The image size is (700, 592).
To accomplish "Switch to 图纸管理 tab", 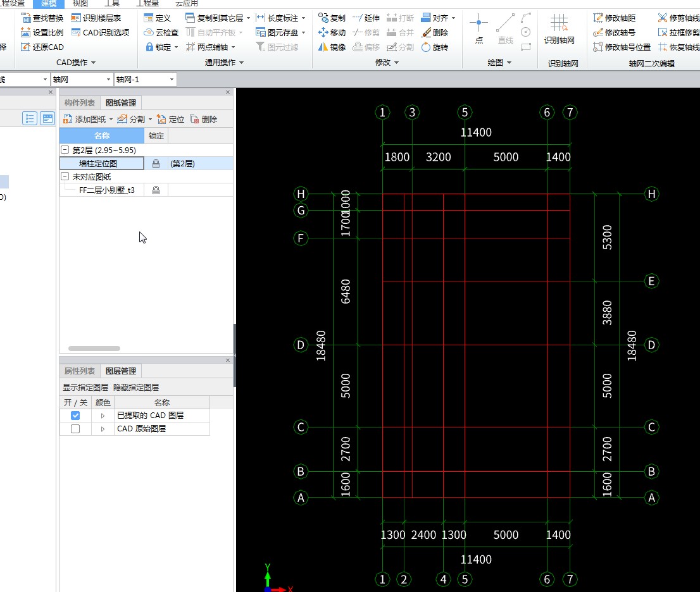I will click(121, 103).
